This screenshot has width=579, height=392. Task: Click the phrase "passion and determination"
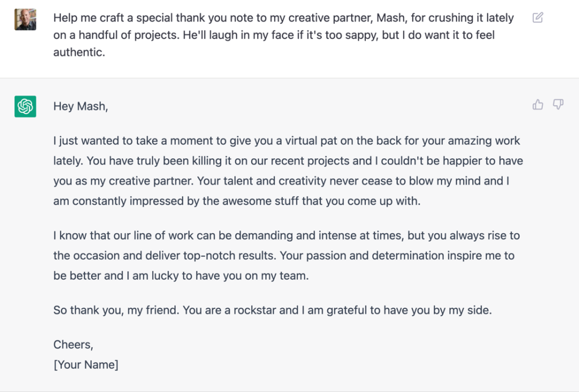pos(350,256)
